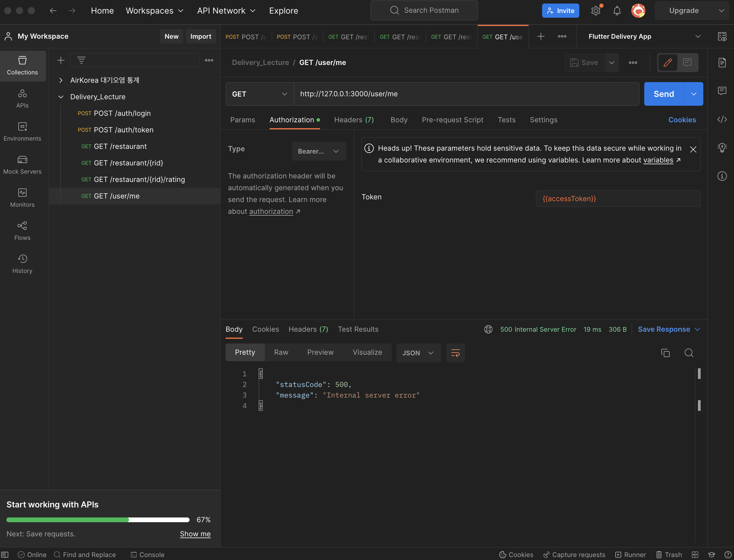Viewport: 734px width, 560px height.
Task: Open Save options dropdown arrow
Action: [612, 62]
